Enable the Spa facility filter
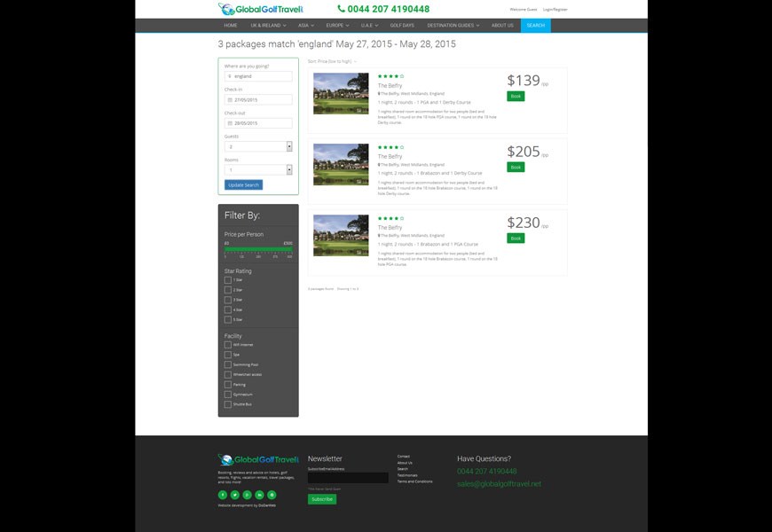 click(x=227, y=355)
